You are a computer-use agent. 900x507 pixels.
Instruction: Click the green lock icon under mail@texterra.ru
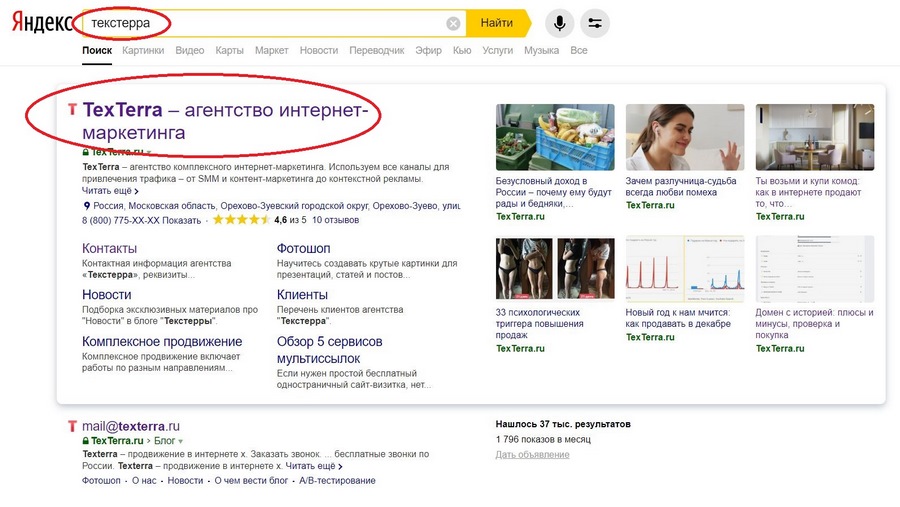pyautogui.click(x=87, y=441)
